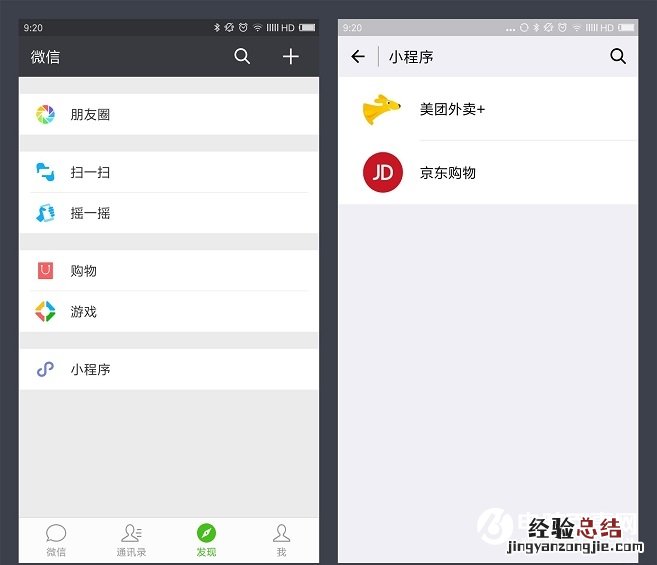Open WeChat search magnifier in left screen

pyautogui.click(x=242, y=56)
